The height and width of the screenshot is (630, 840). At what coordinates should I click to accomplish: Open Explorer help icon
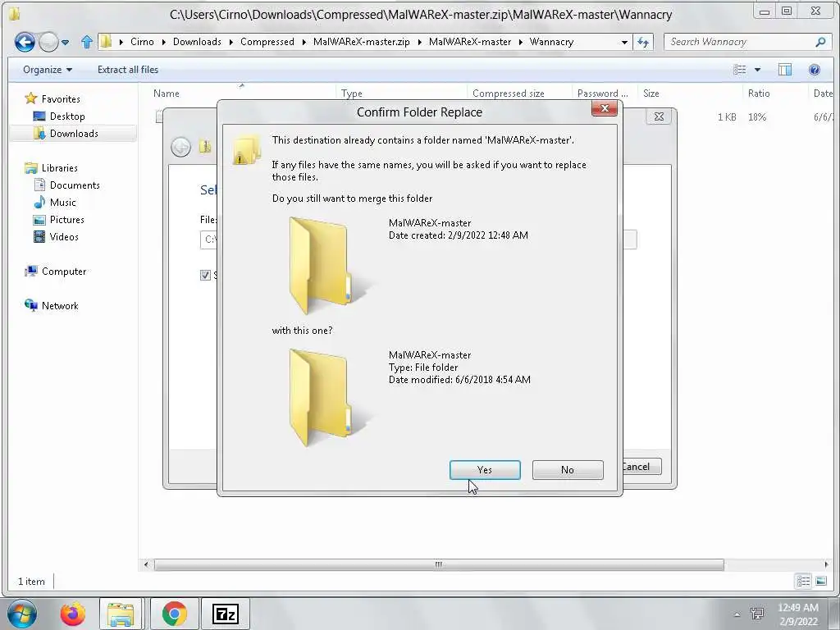click(x=815, y=70)
